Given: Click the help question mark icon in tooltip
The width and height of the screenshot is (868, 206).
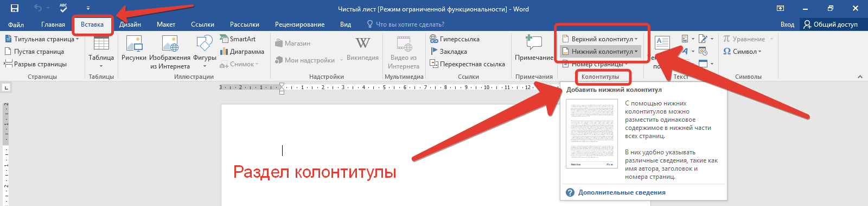Looking at the screenshot, I should tap(570, 192).
